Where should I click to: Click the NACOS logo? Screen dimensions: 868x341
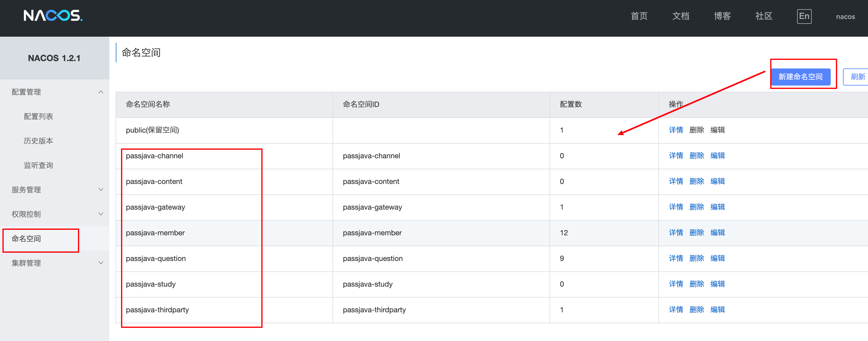pos(53,16)
